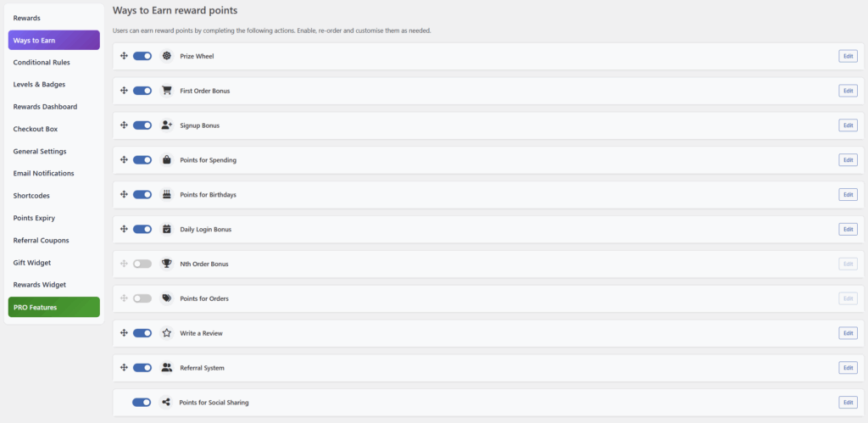Click the Daily Login Bonus calendar icon
Screen dimensions: 868x423
167,229
